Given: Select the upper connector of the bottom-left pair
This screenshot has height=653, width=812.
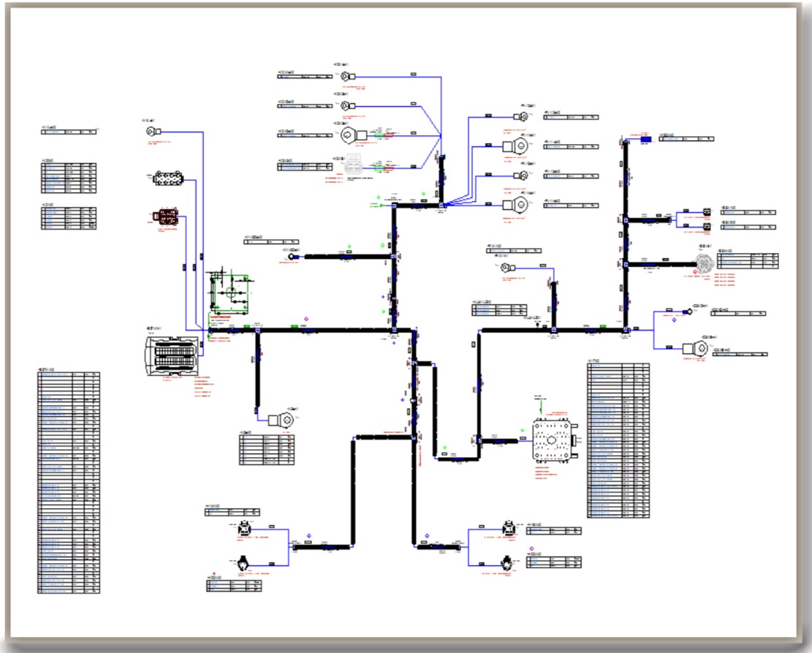Looking at the screenshot, I should 243,529.
